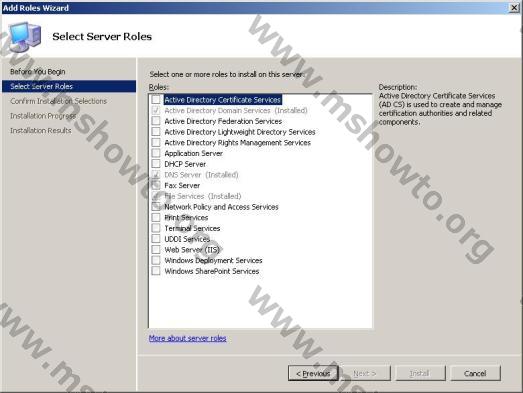Open Before You Begin step
This screenshot has width=523, height=393.
pyautogui.click(x=38, y=72)
